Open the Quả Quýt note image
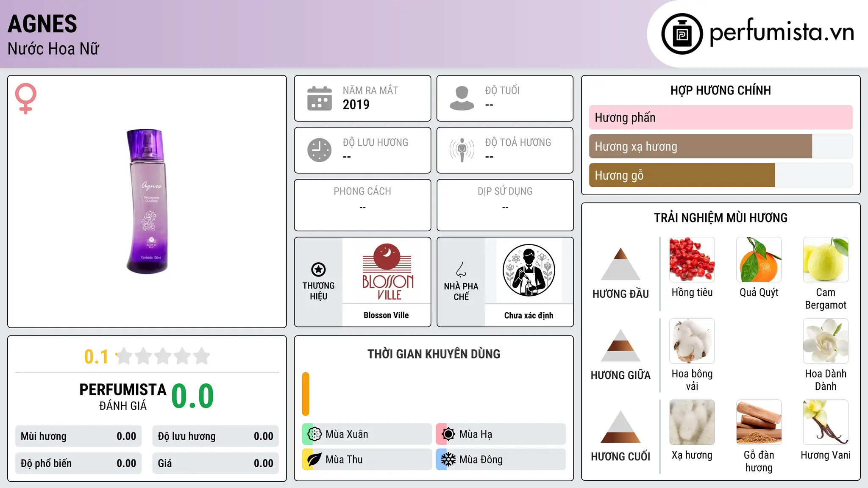Viewport: 868px width, 488px height. pyautogui.click(x=759, y=260)
